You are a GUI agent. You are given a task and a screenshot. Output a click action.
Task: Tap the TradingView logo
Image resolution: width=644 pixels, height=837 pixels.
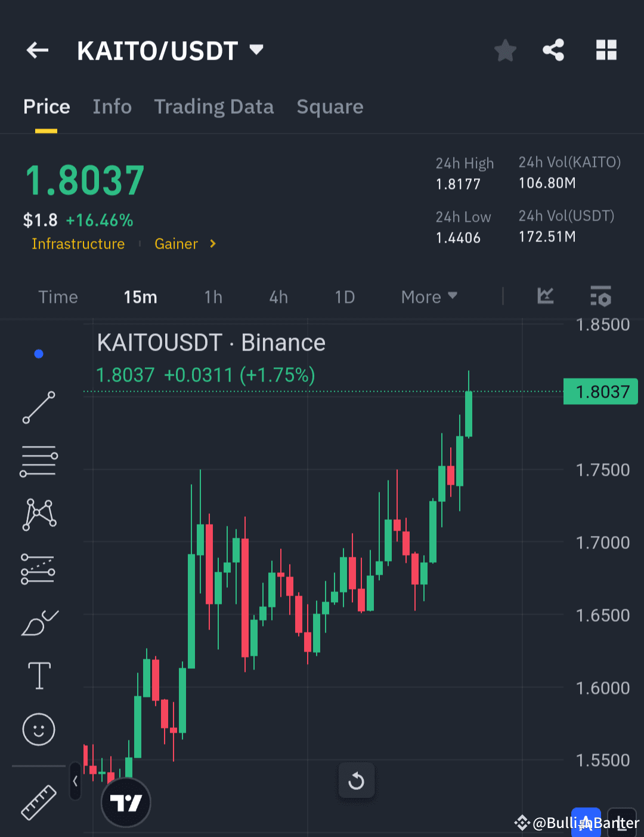[x=126, y=802]
